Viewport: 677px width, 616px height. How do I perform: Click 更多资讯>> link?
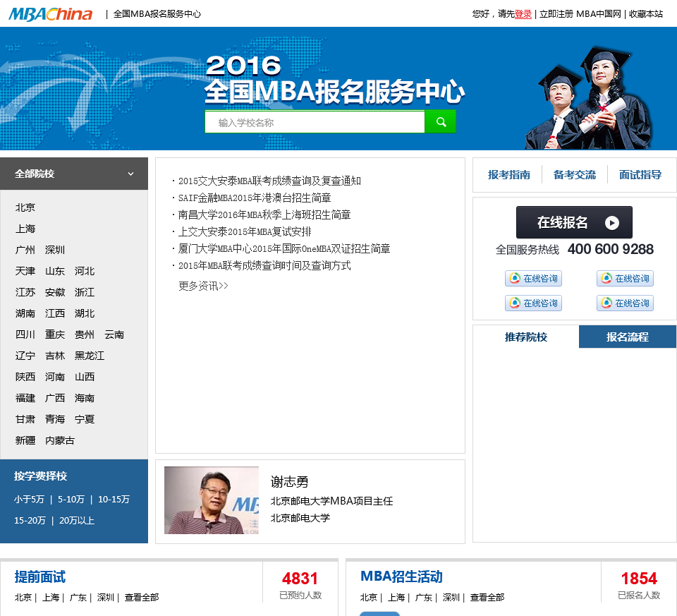click(x=203, y=286)
